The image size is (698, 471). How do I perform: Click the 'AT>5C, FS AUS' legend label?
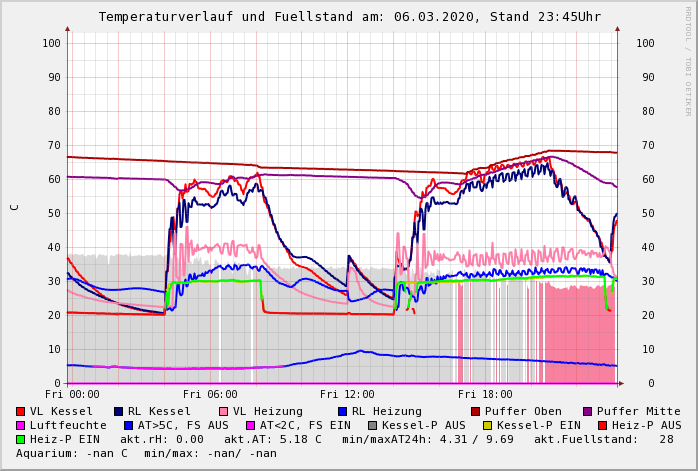click(x=183, y=425)
